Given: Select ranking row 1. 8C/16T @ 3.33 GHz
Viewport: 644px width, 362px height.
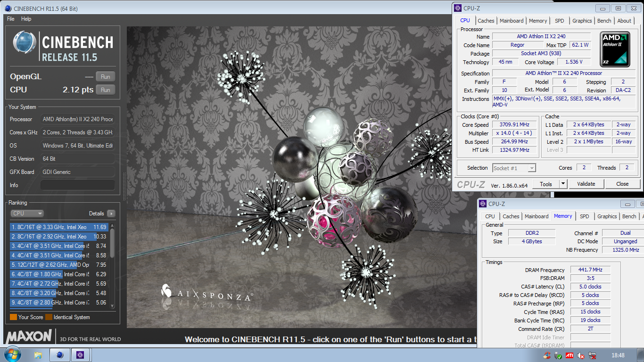Looking at the screenshot, I should (59, 227).
